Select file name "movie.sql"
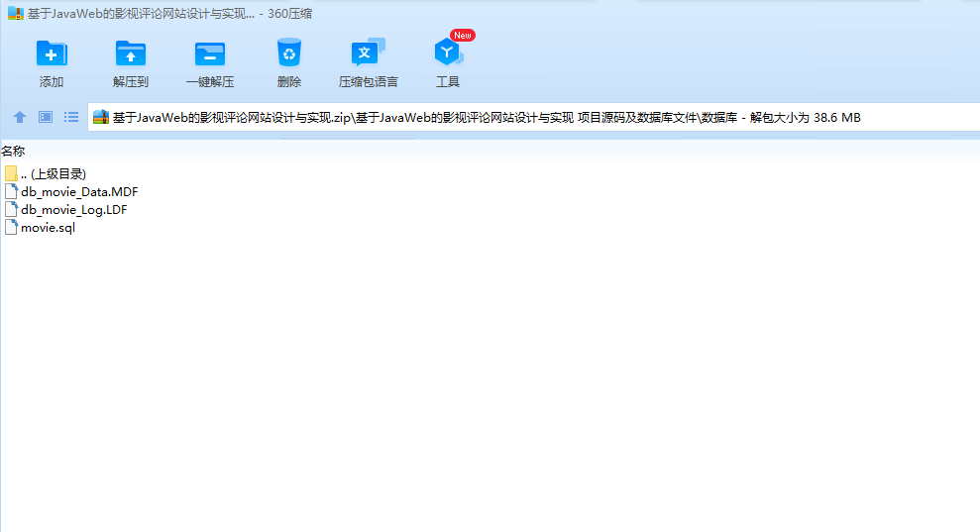The height and width of the screenshot is (532, 980). [49, 228]
